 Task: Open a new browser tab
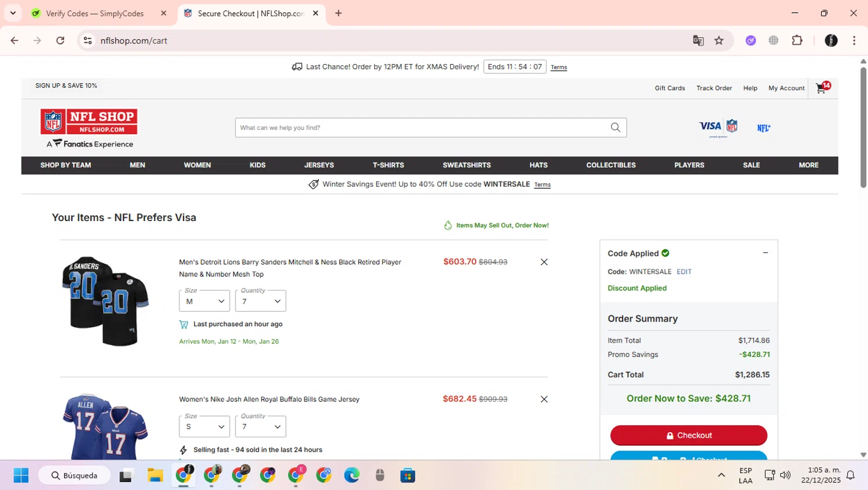[339, 13]
